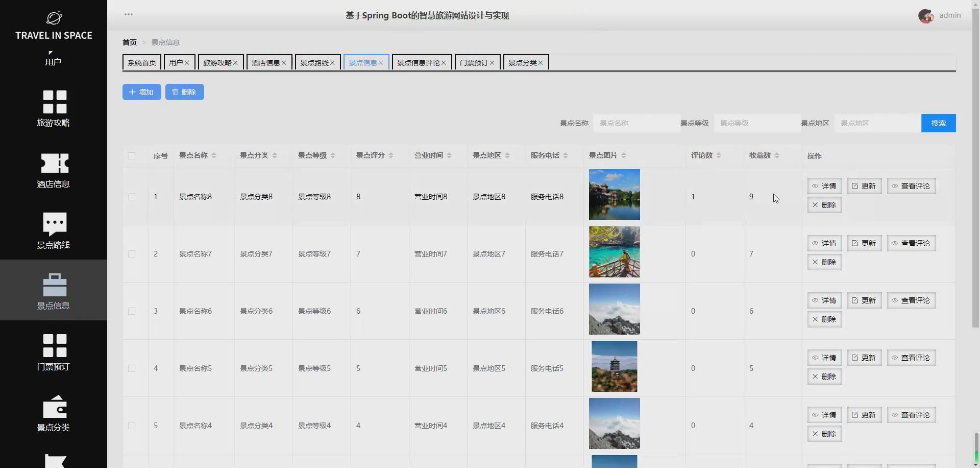The height and width of the screenshot is (468, 980).
Task: Click 删除 for 景点名称5 row
Action: [x=825, y=377]
